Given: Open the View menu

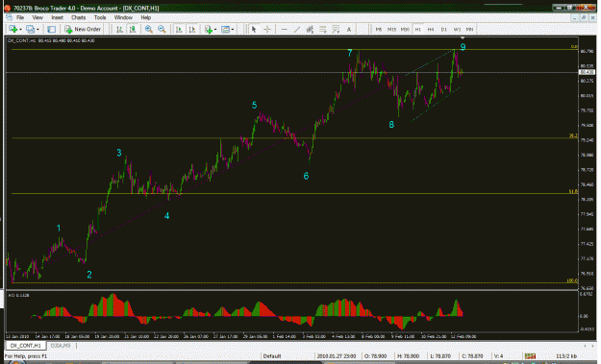Looking at the screenshot, I should coord(38,17).
